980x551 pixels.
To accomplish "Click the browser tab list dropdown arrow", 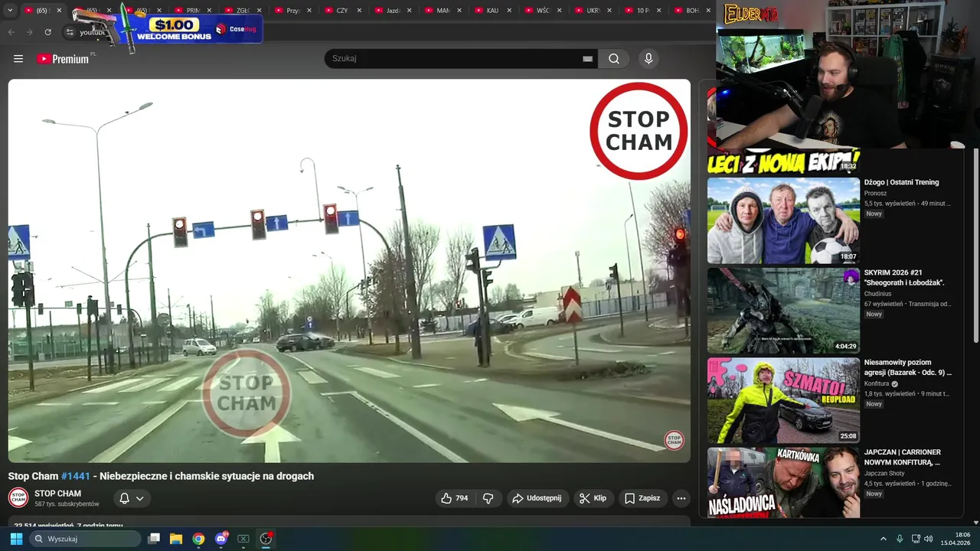I will click(10, 11).
